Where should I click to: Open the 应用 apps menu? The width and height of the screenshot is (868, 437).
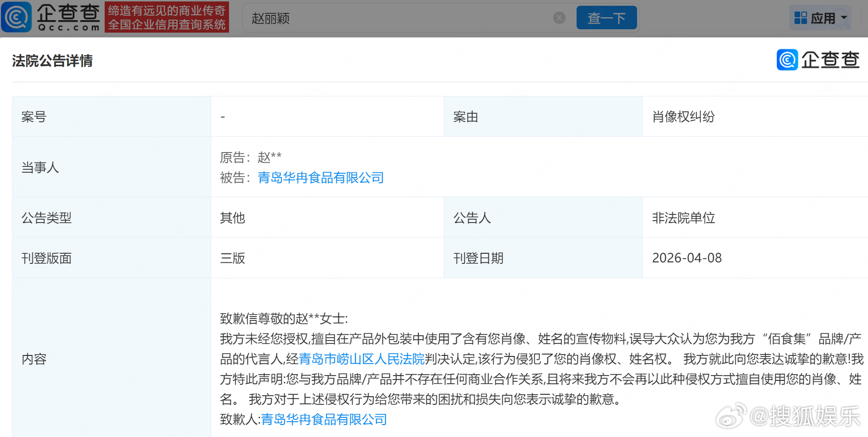click(822, 17)
